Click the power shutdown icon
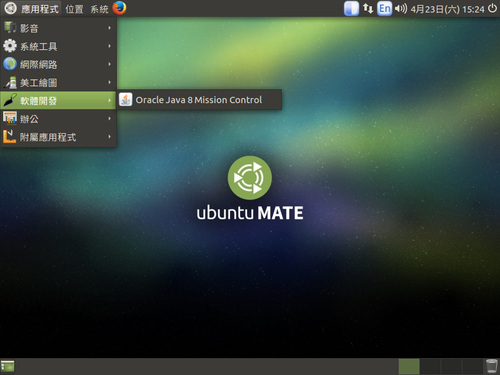 pos(492,8)
